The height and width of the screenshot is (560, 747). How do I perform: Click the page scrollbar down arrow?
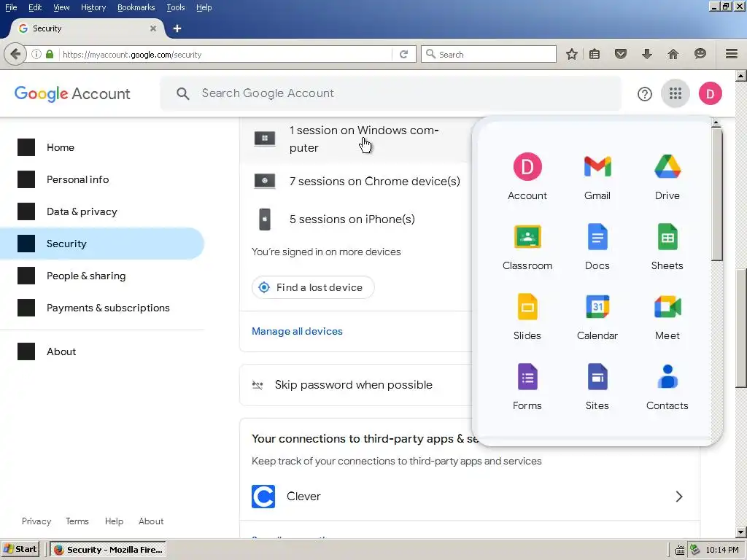point(741,532)
